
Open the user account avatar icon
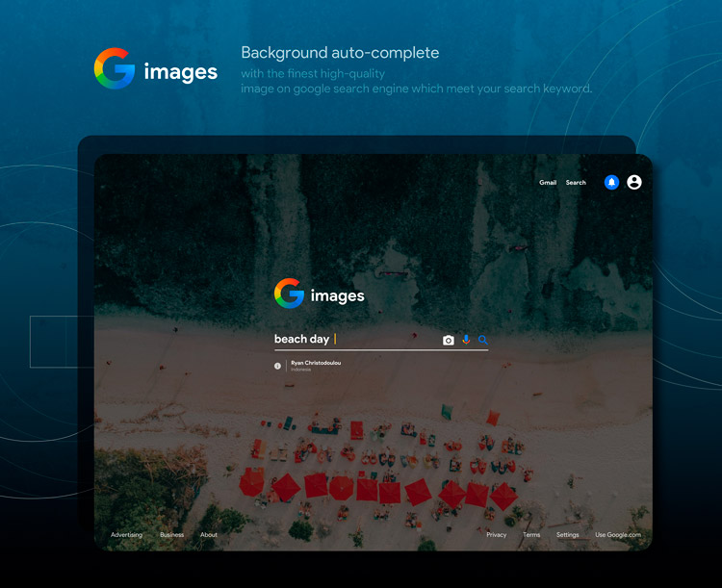pos(634,182)
